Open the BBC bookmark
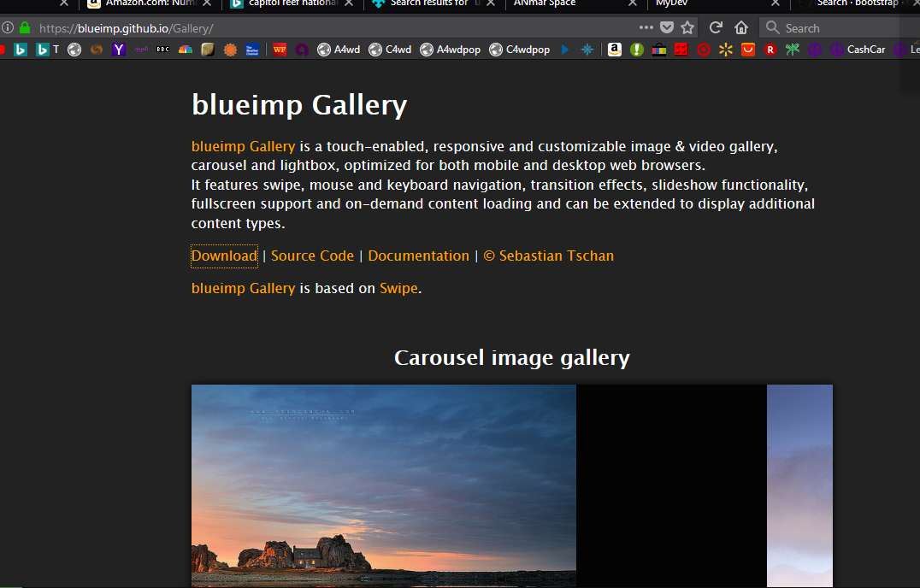 point(162,50)
